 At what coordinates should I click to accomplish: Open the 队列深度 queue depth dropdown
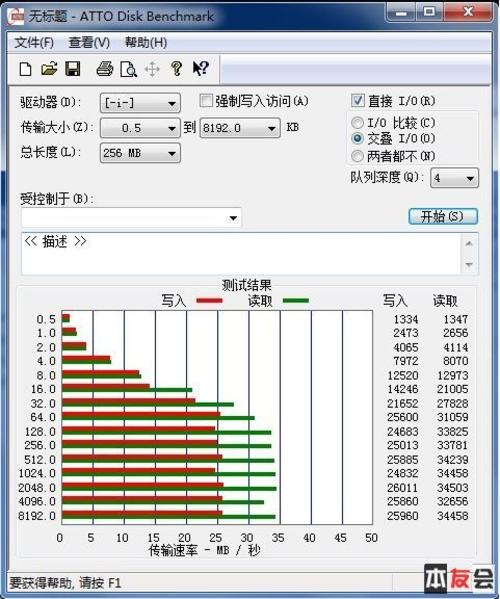click(x=454, y=178)
